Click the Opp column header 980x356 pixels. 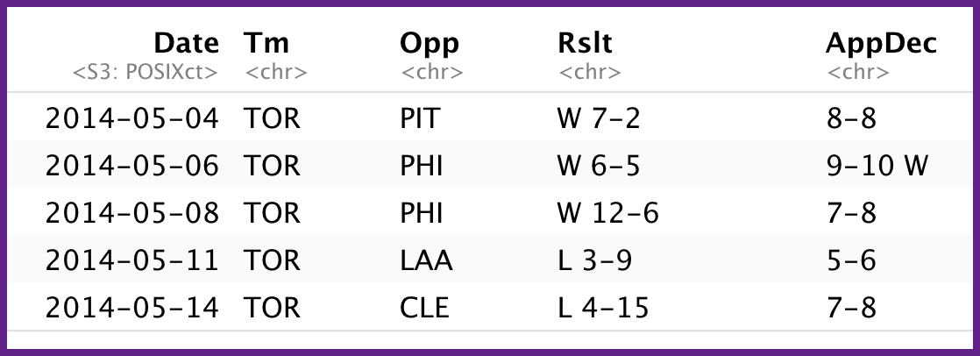430,43
